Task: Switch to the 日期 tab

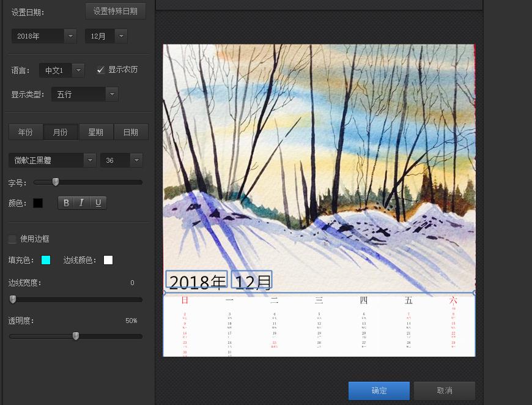Action: click(131, 132)
